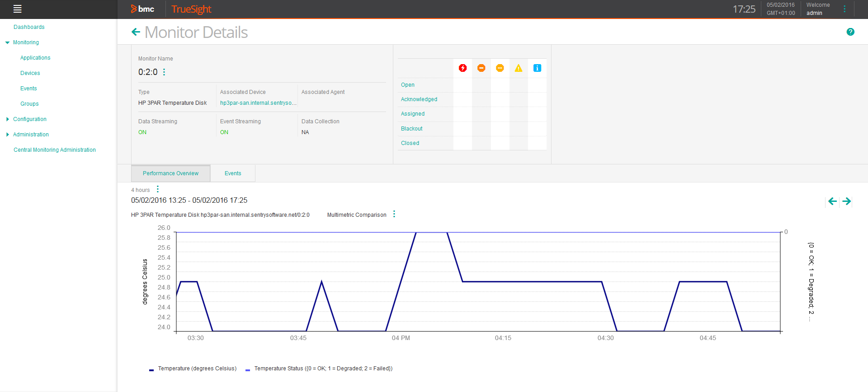The height and width of the screenshot is (392, 868).
Task: Click the 03:30 time axis label
Action: coord(196,338)
